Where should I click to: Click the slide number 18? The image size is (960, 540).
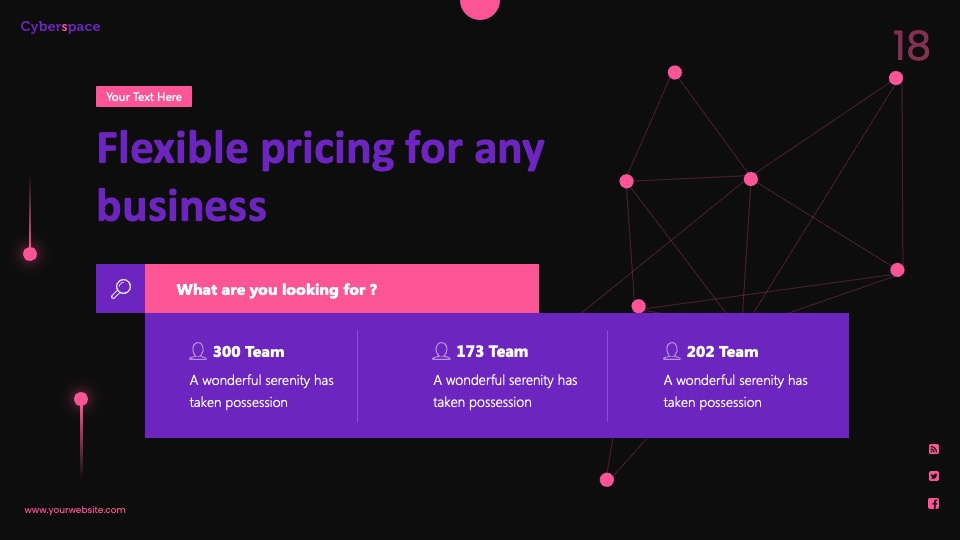tap(911, 46)
